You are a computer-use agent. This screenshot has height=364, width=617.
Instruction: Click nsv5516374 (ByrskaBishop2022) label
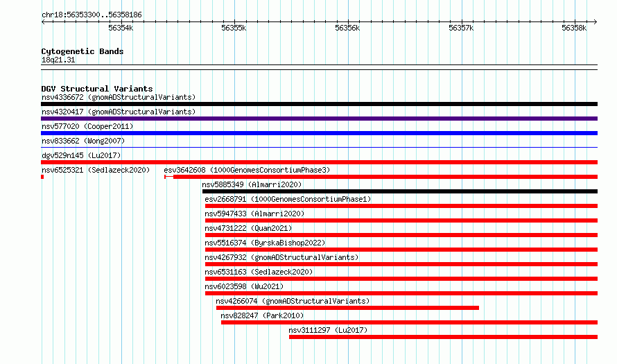point(265,243)
